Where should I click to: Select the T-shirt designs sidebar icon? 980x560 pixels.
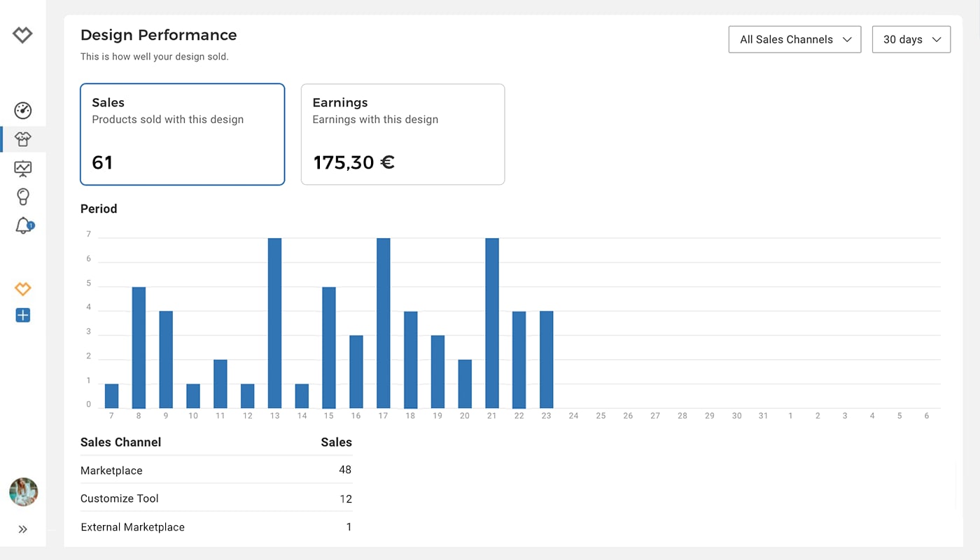point(23,139)
